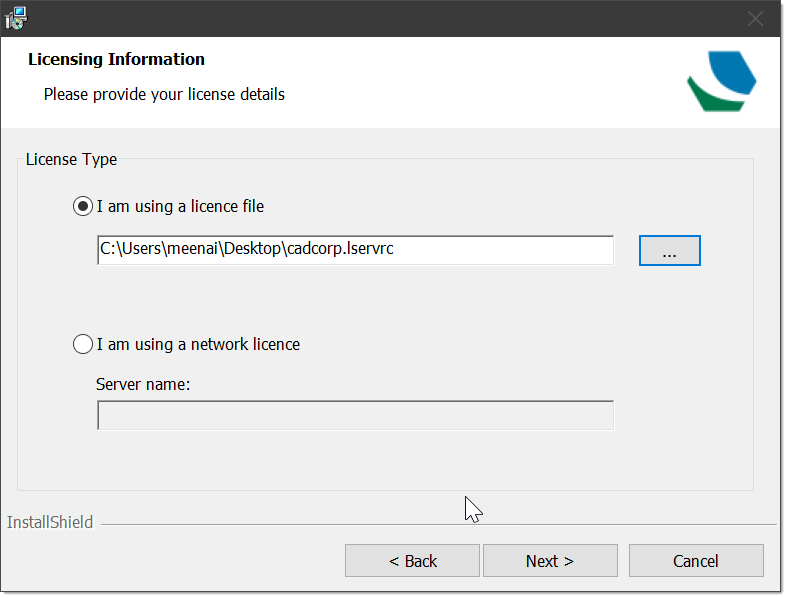
Task: Go to the previous step with Back
Action: pyautogui.click(x=412, y=561)
